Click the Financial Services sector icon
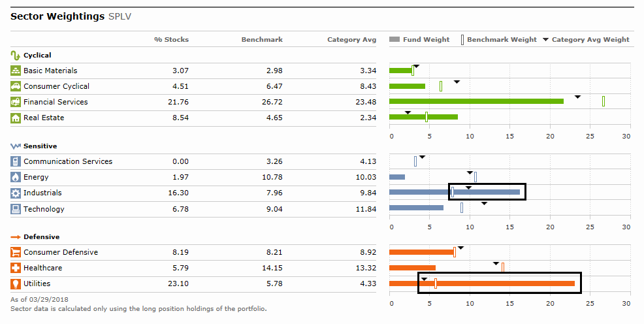 point(16,102)
